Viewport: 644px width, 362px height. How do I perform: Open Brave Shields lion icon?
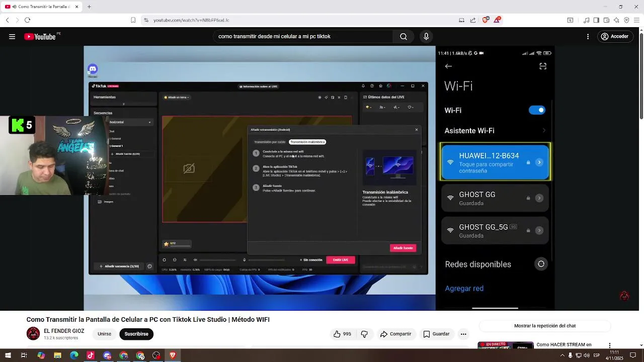tap(485, 20)
